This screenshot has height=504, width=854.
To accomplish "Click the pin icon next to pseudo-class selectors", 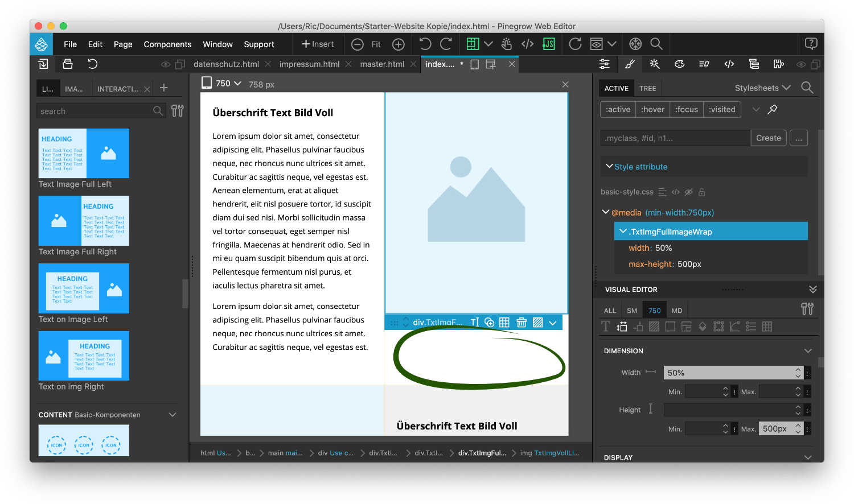I will click(x=773, y=109).
